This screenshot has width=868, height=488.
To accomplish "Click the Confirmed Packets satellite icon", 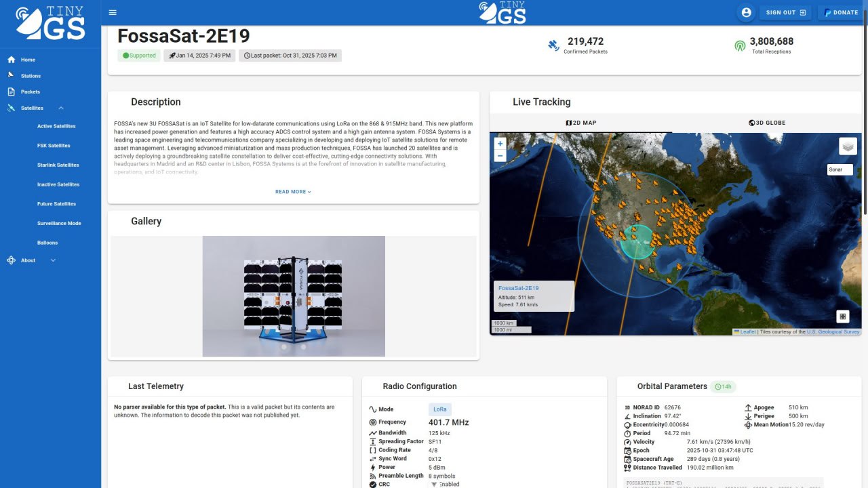I will click(554, 45).
